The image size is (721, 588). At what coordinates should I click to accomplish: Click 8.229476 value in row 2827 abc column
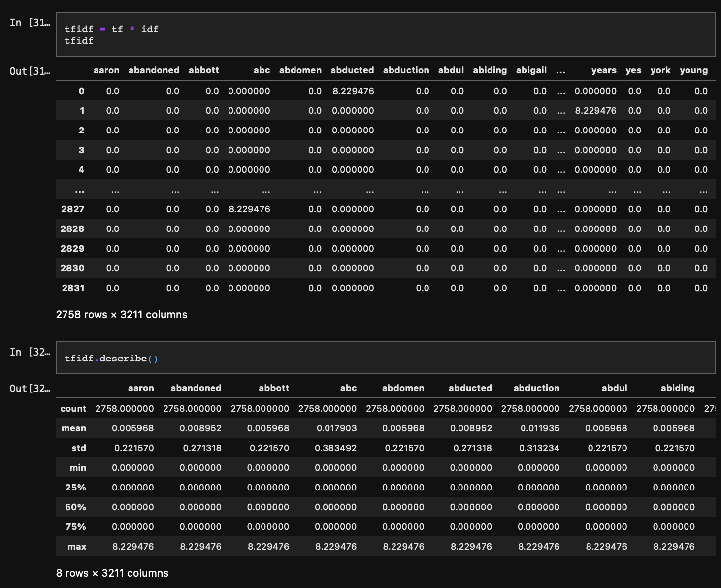coord(249,209)
